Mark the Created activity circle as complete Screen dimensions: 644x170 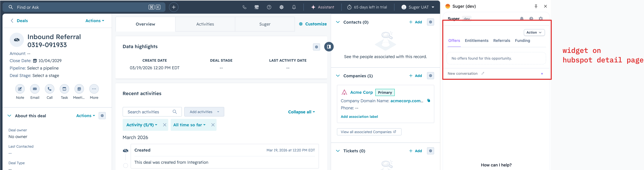click(126, 166)
